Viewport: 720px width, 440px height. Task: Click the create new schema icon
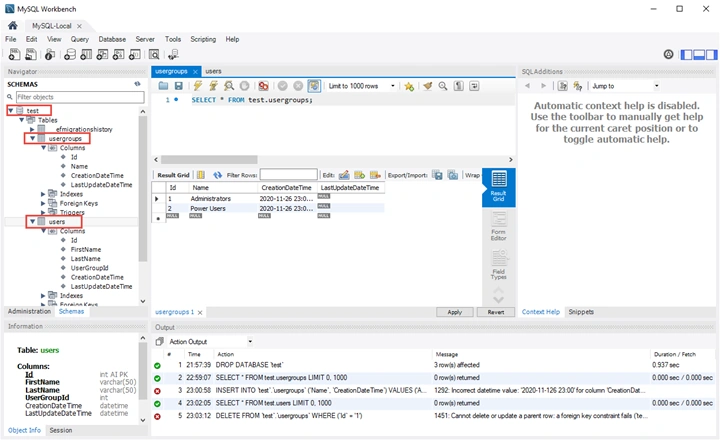click(70, 55)
